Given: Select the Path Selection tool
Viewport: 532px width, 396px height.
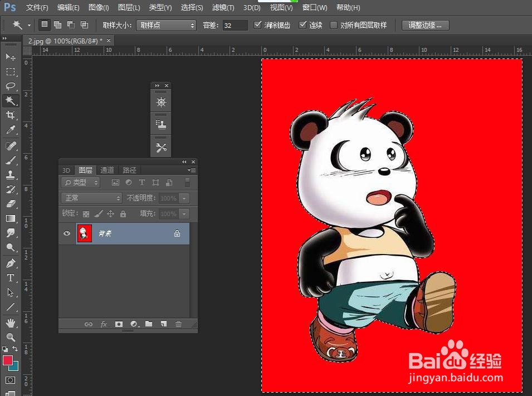Looking at the screenshot, I should (11, 292).
